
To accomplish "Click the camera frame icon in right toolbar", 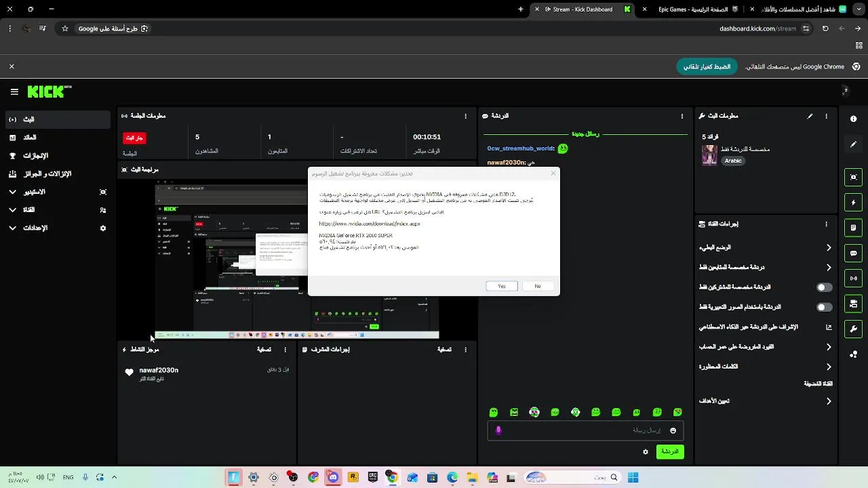I will tap(853, 177).
